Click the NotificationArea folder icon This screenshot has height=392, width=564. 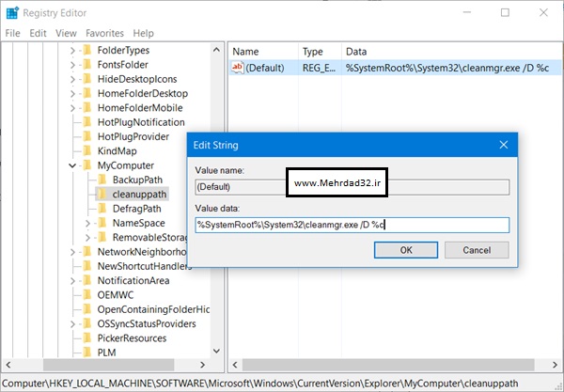point(87,280)
